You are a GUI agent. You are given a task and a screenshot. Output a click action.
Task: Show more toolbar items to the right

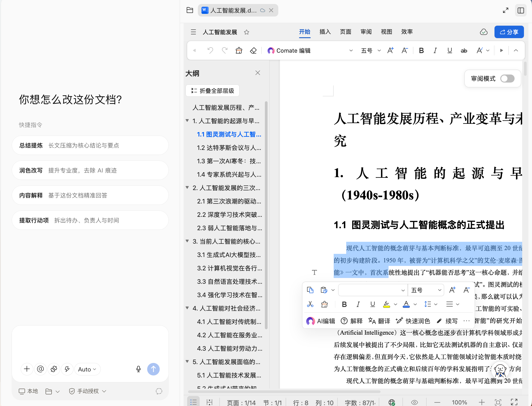[x=502, y=50]
